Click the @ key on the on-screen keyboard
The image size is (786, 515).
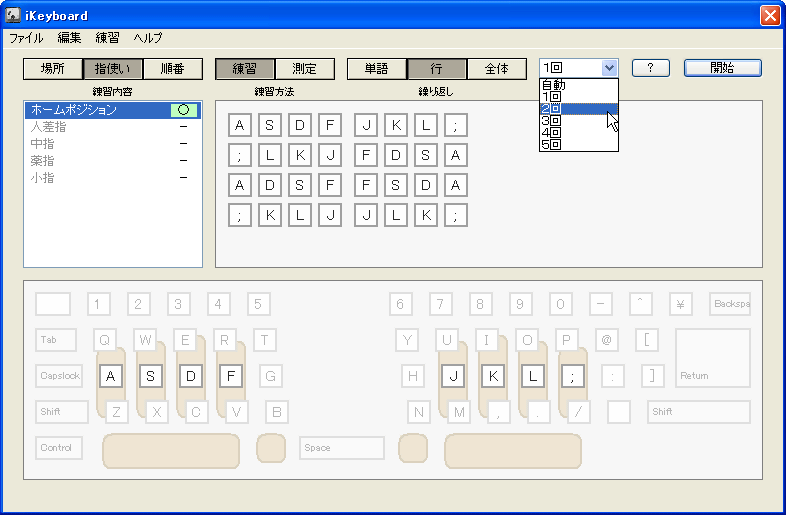tap(607, 340)
